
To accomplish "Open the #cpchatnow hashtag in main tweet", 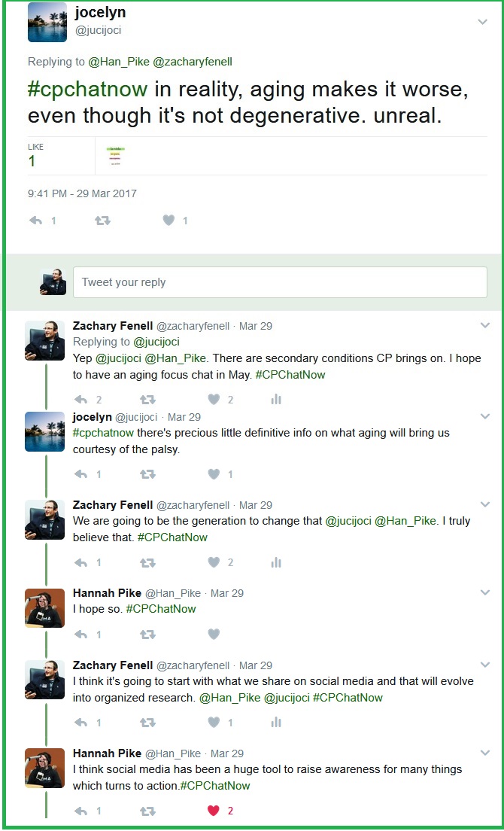I will click(88, 90).
